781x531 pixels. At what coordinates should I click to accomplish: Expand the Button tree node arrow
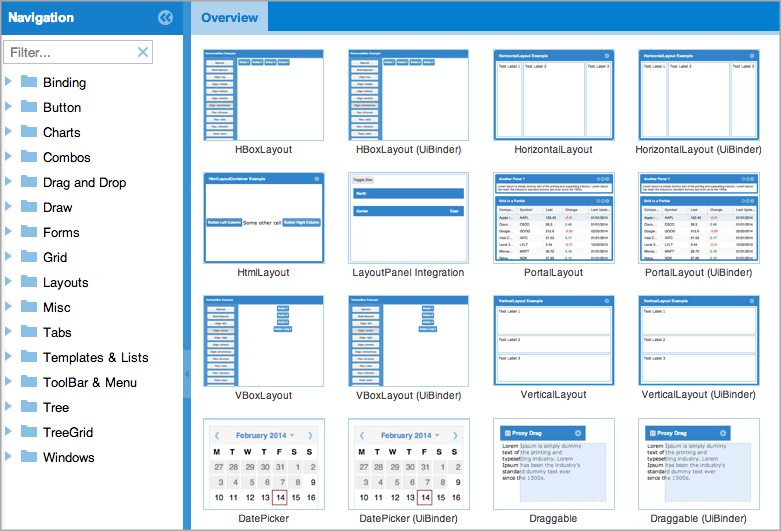pyautogui.click(x=8, y=106)
